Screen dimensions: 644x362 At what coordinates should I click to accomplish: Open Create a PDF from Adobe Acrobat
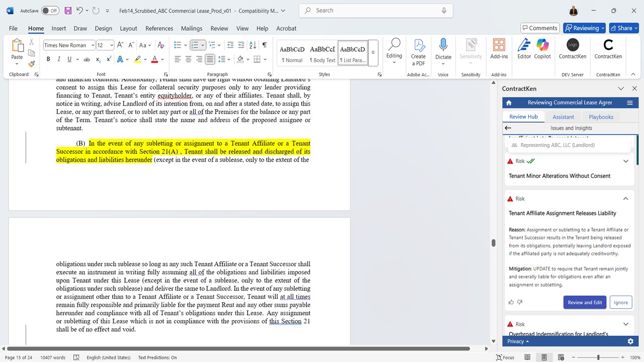[x=418, y=52]
